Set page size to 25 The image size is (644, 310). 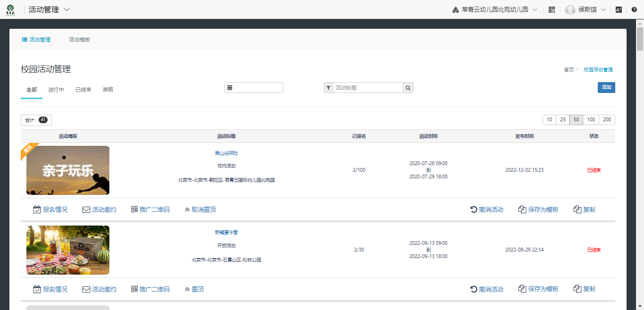pyautogui.click(x=563, y=120)
